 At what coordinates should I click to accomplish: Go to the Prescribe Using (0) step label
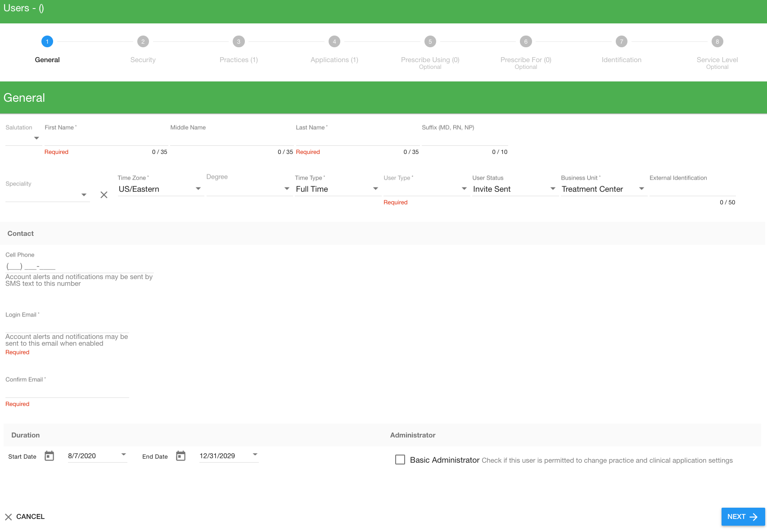[x=430, y=60]
